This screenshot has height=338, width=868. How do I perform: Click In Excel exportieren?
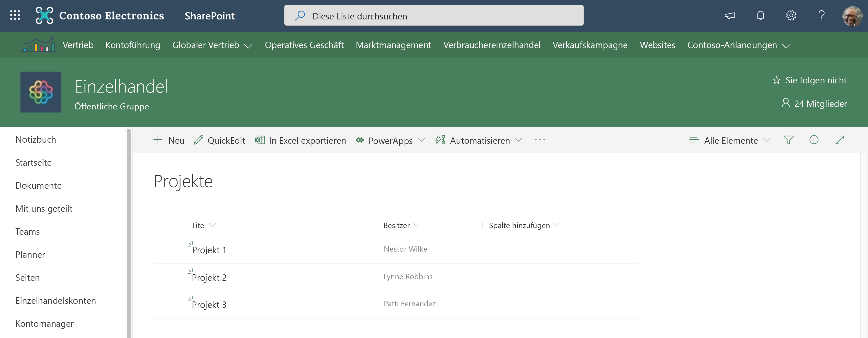301,140
